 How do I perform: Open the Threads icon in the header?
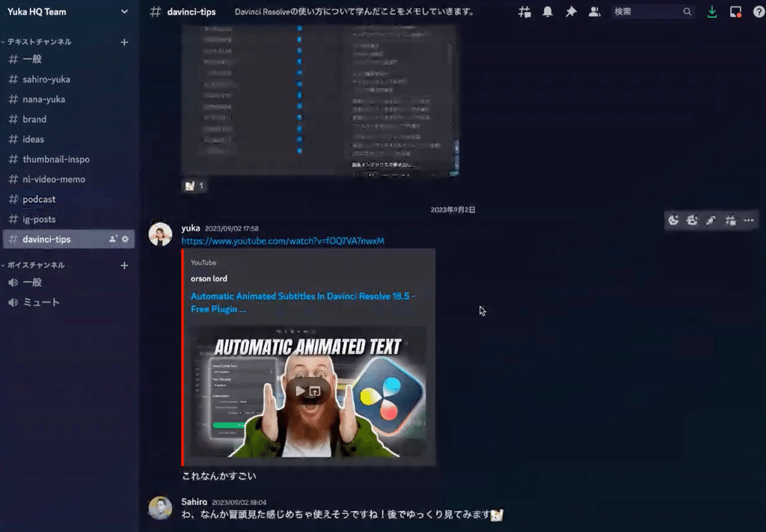click(x=524, y=12)
